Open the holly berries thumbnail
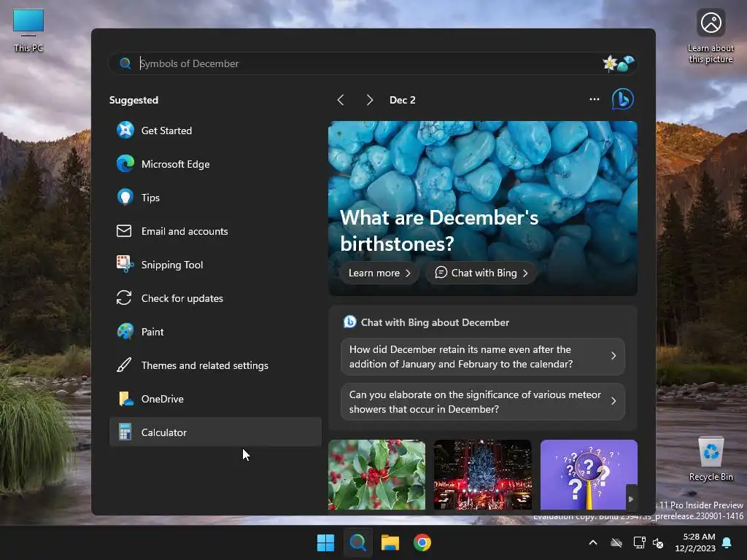The image size is (747, 560). point(376,475)
